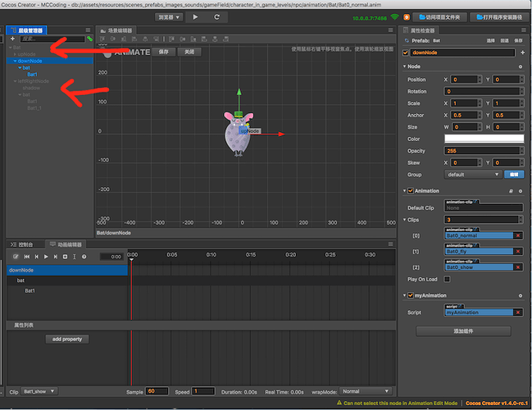Click the add property button
532x410 pixels.
[67, 339]
